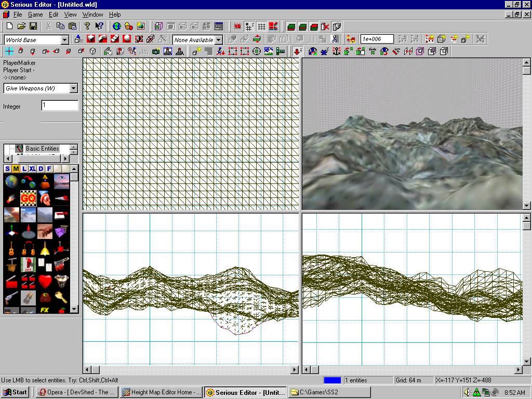Image resolution: width=532 pixels, height=399 pixels.
Task: Open the Edit menu
Action: click(x=54, y=15)
